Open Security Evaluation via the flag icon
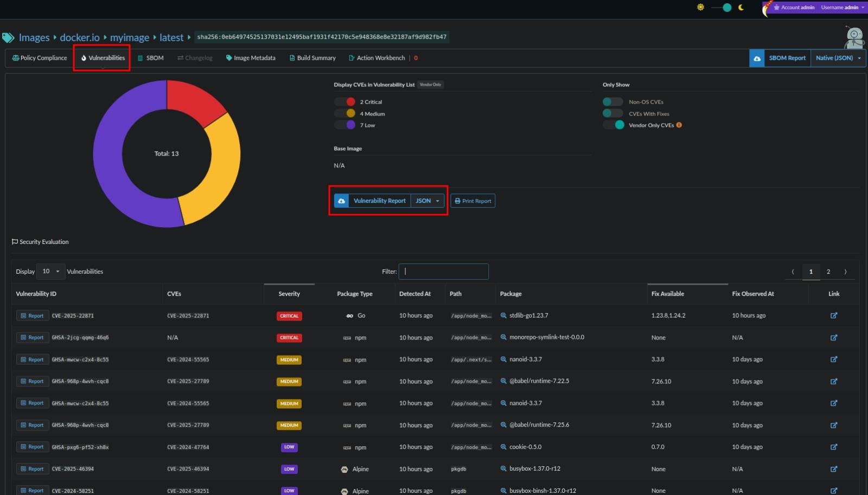The height and width of the screenshot is (495, 868). [x=14, y=242]
